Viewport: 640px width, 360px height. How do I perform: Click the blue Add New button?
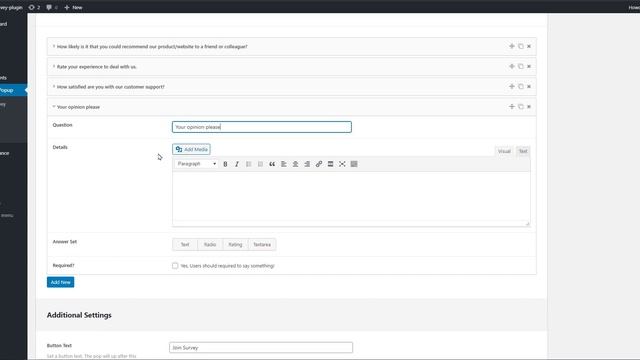[60, 282]
